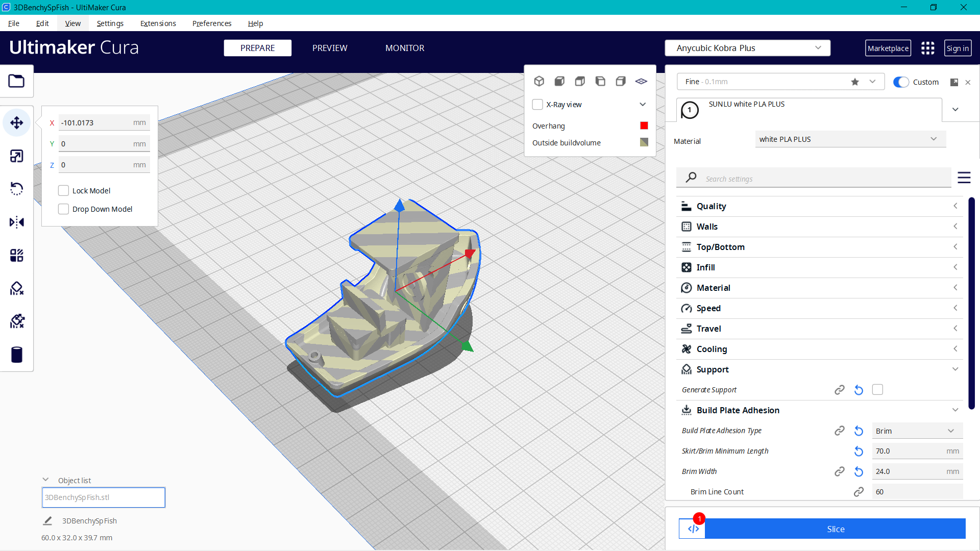
Task: Select the Mirror tool
Action: click(x=17, y=222)
